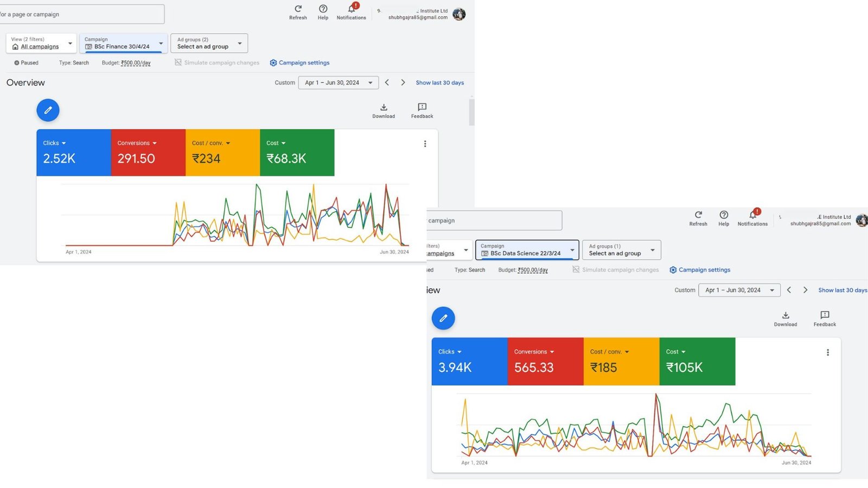Click account avatar in the BSc Finance panel
The image size is (868, 488).
click(x=459, y=14)
